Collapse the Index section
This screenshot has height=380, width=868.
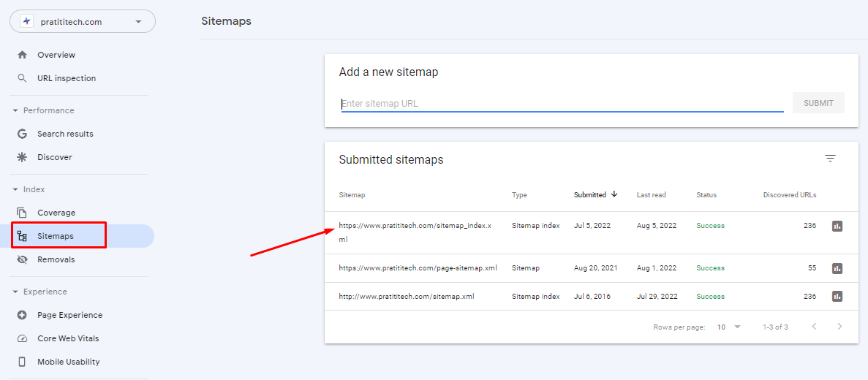click(15, 189)
